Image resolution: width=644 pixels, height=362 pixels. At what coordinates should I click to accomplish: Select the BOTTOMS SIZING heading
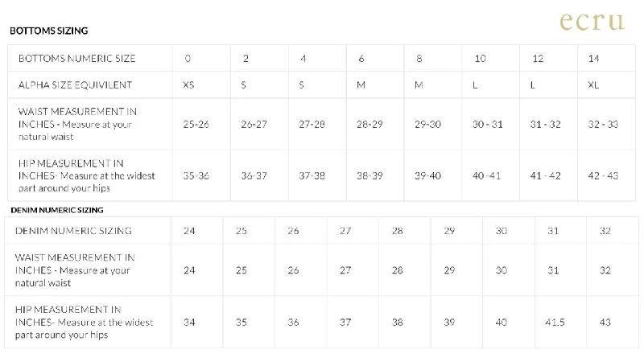(x=49, y=31)
